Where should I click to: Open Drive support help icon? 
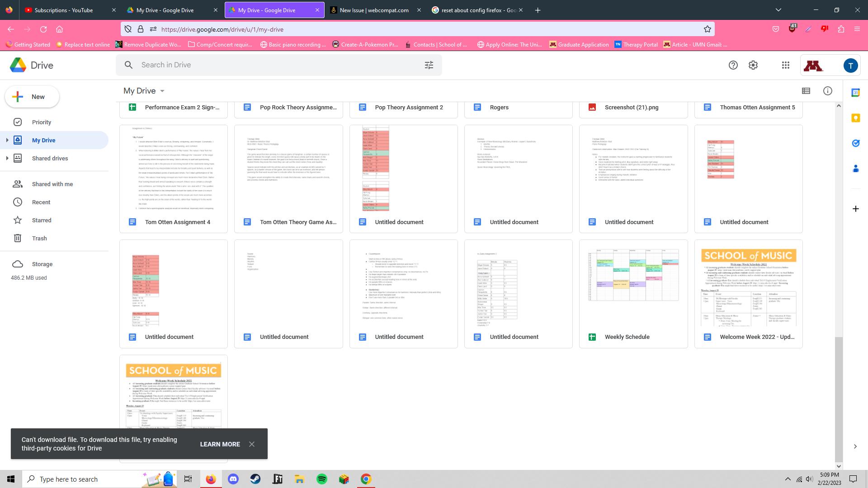point(733,65)
